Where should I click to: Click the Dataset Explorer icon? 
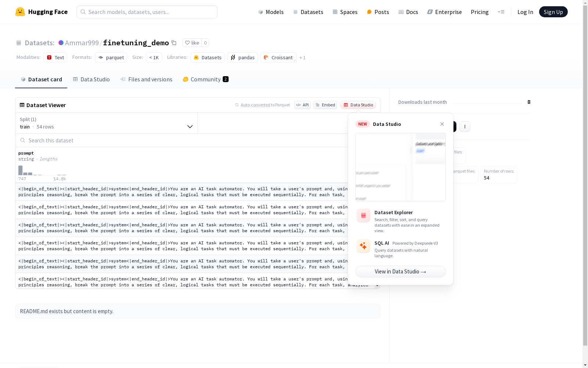[363, 216]
